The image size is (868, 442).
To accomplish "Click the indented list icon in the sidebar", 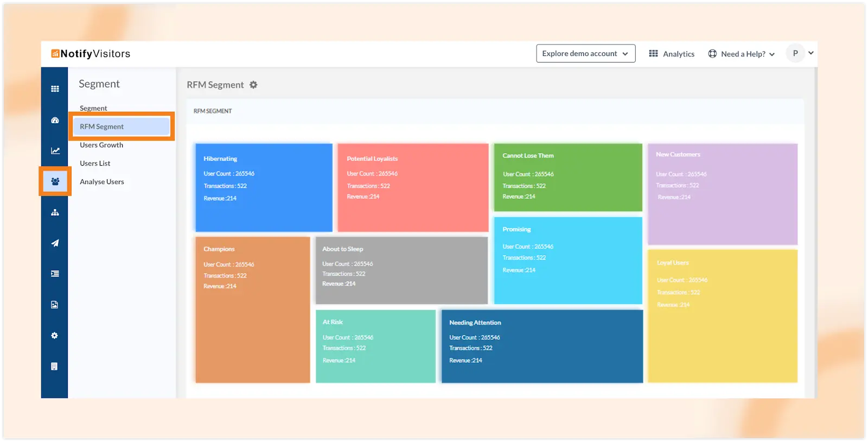I will coord(55,274).
